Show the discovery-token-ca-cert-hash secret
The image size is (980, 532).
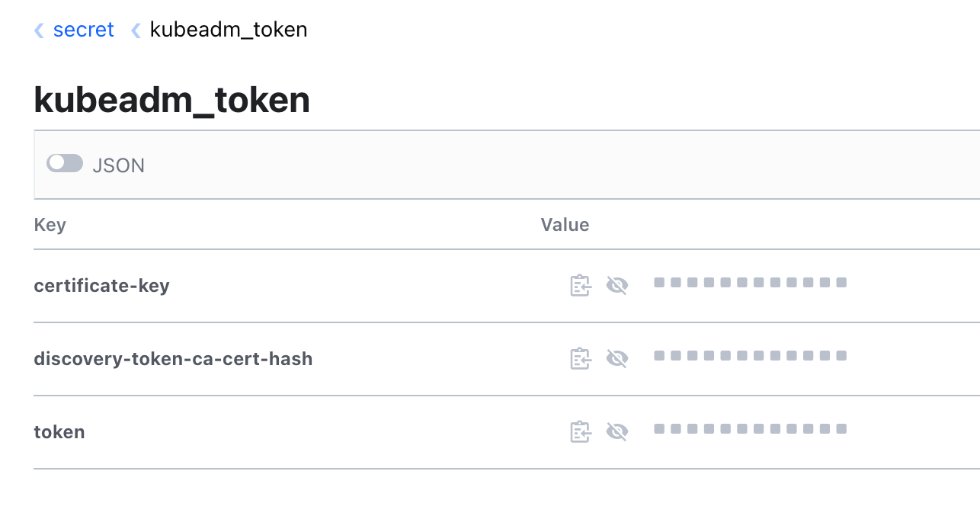coord(618,358)
